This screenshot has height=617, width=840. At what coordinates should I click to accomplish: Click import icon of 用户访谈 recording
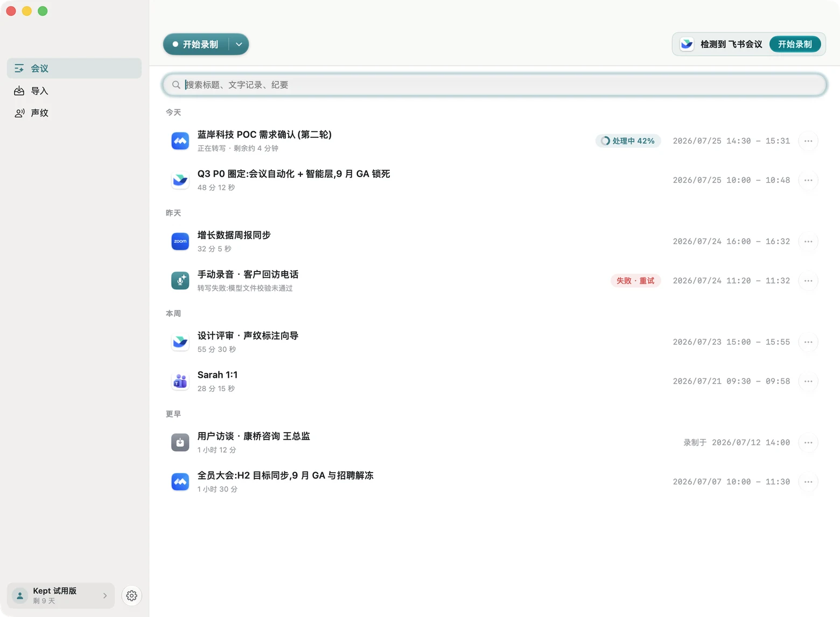(180, 442)
